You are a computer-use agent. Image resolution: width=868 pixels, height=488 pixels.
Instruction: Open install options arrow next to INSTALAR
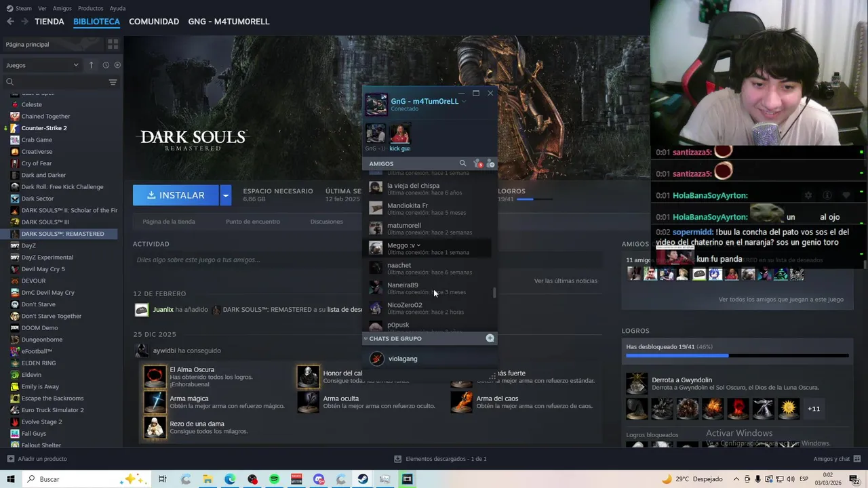(x=226, y=195)
